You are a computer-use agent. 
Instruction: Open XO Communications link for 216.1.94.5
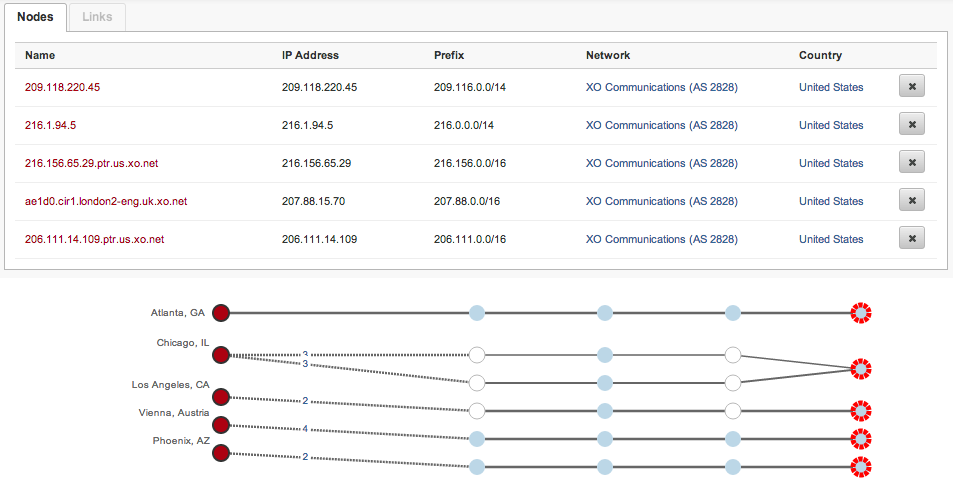(661, 125)
